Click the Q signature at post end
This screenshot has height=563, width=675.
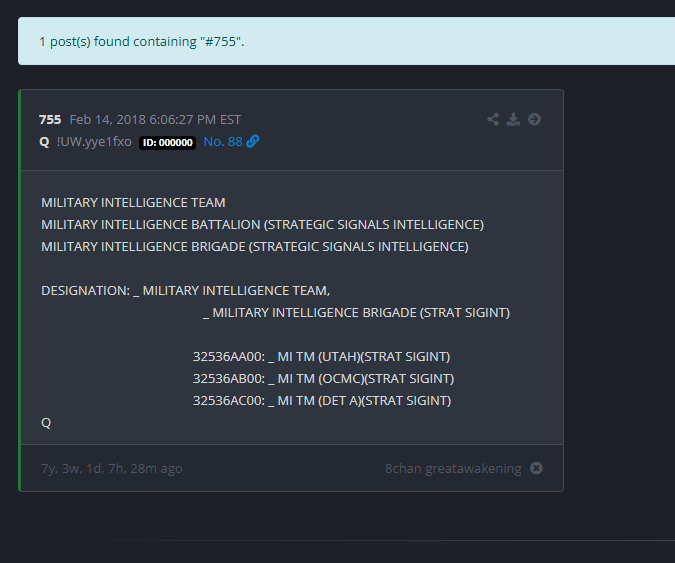click(x=46, y=423)
